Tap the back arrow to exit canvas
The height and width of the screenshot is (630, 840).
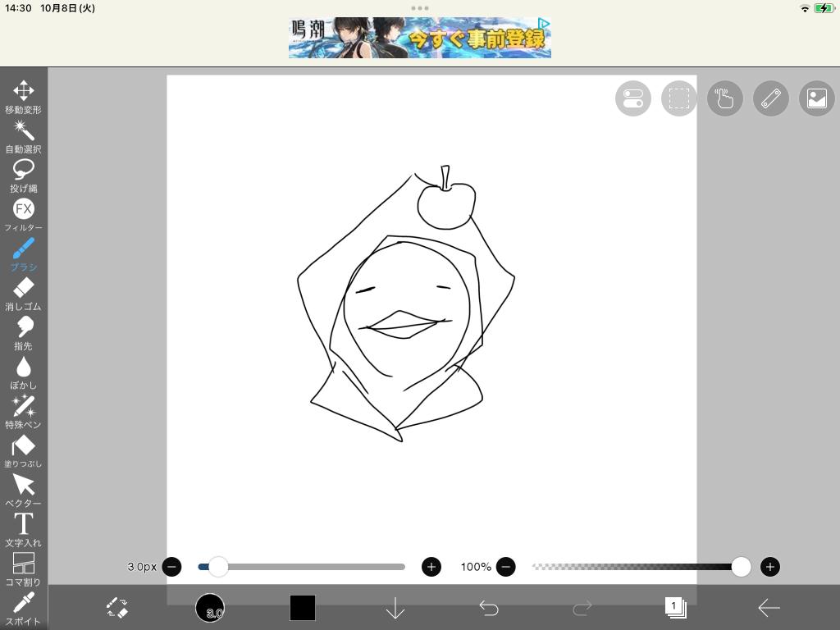point(769,608)
